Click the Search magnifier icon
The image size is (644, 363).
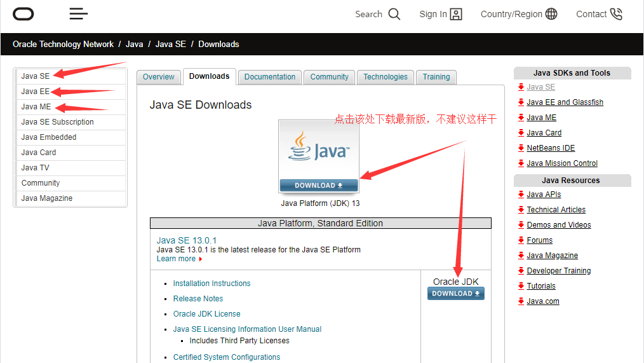click(394, 14)
